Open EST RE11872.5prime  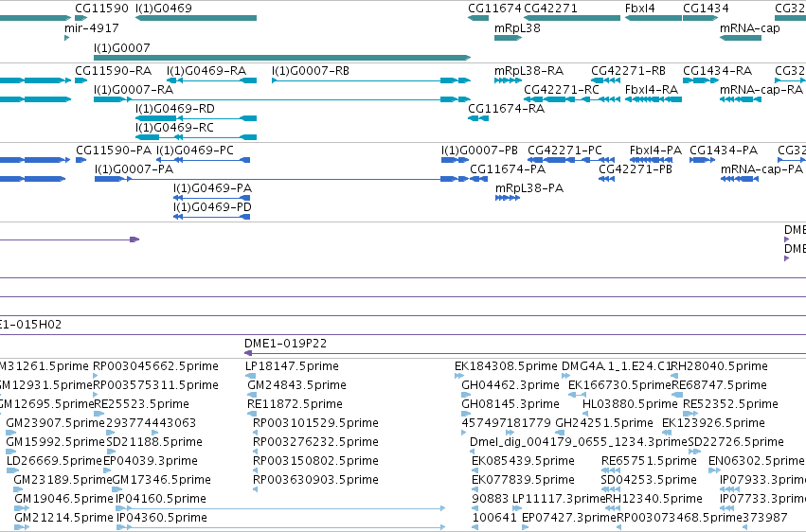click(296, 404)
